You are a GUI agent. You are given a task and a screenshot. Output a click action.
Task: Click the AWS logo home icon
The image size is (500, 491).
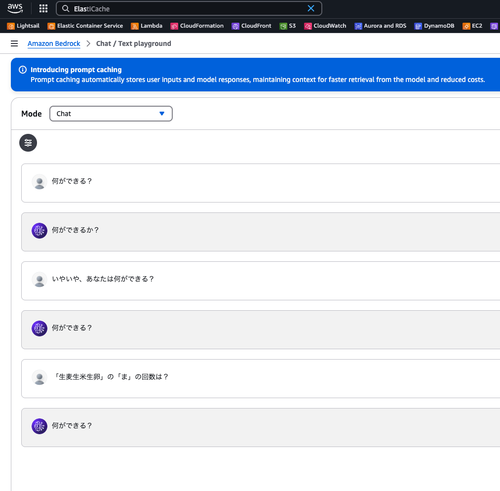[x=15, y=8]
